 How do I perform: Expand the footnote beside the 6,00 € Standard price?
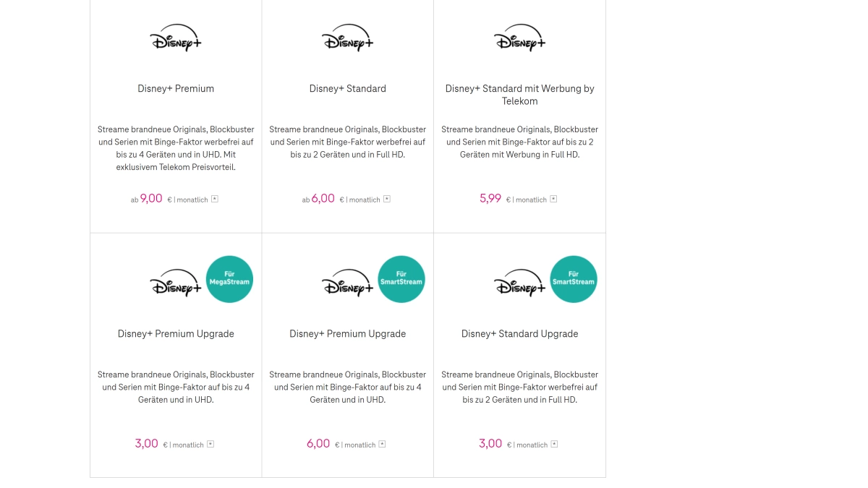tap(386, 199)
